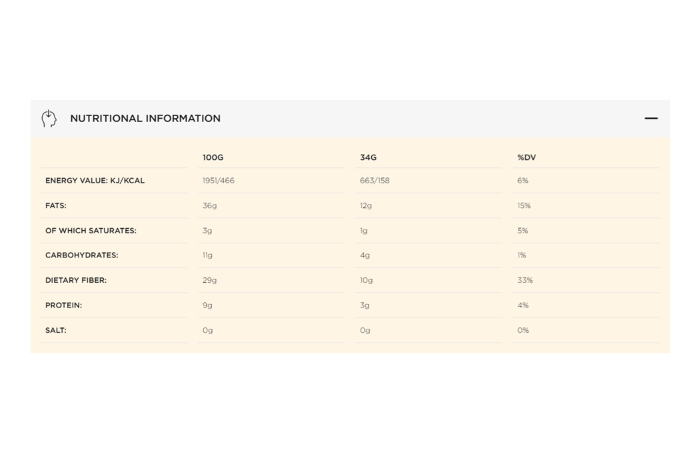Click the 0% salt daily value

(523, 331)
